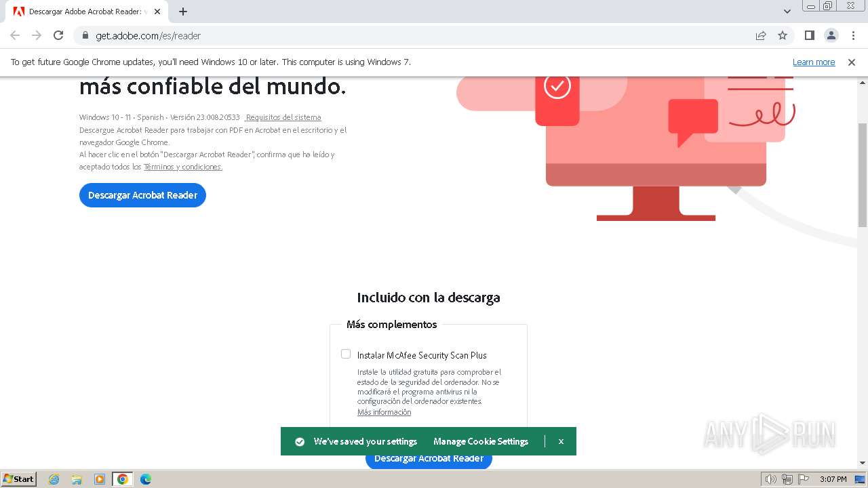
Task: Close the cookie settings saved banner
Action: pyautogui.click(x=561, y=441)
